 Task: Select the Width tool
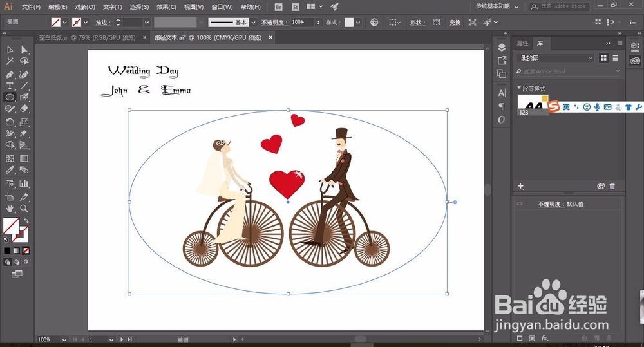(x=10, y=133)
